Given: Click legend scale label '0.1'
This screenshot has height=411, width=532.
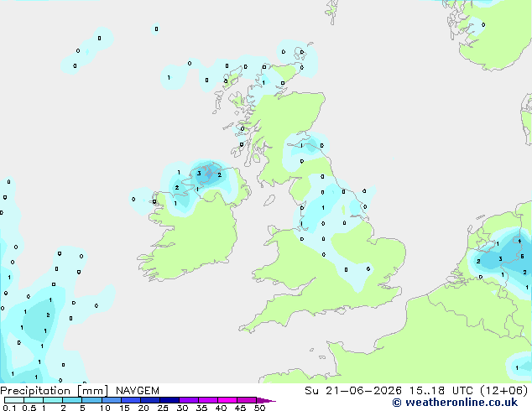Looking at the screenshot, I should pyautogui.click(x=9, y=408).
